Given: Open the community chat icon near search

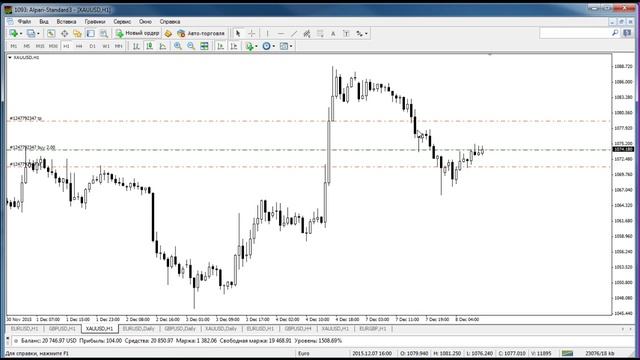Looking at the screenshot, I should (627, 33).
